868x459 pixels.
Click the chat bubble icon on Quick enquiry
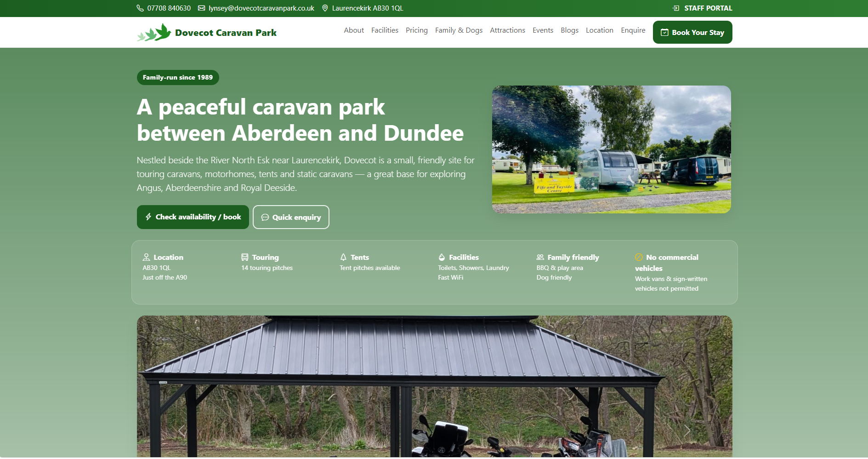coord(265,218)
